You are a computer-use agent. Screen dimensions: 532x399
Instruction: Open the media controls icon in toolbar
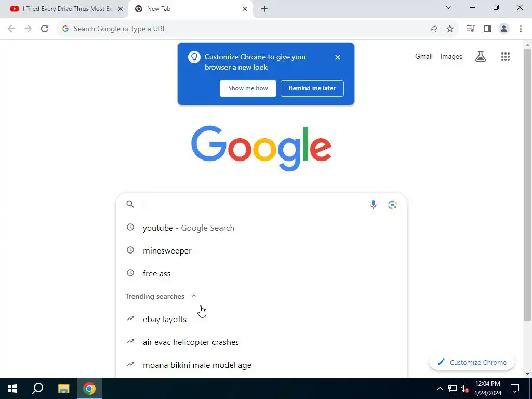(470, 29)
